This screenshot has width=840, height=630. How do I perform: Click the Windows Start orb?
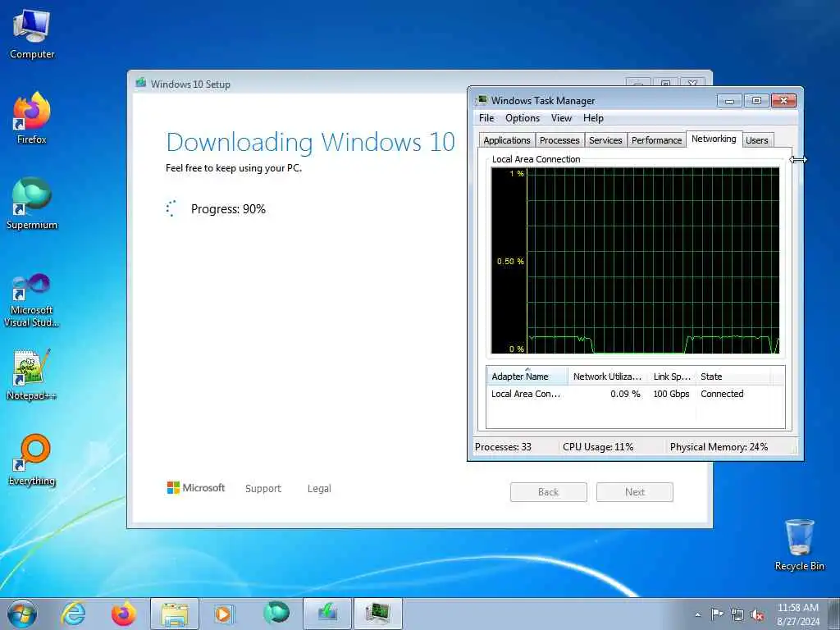(22, 614)
